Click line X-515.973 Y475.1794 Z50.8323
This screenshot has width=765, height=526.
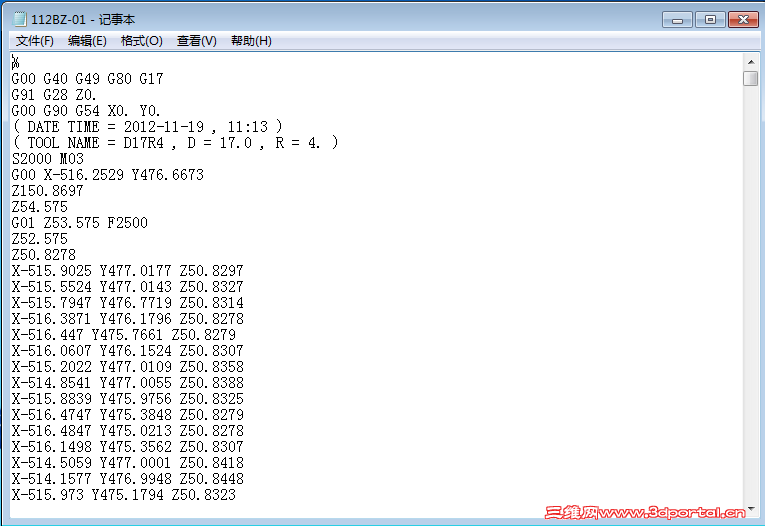123,495
